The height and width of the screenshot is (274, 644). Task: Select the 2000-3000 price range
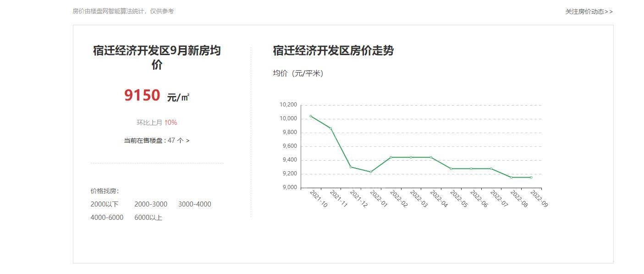tap(151, 204)
